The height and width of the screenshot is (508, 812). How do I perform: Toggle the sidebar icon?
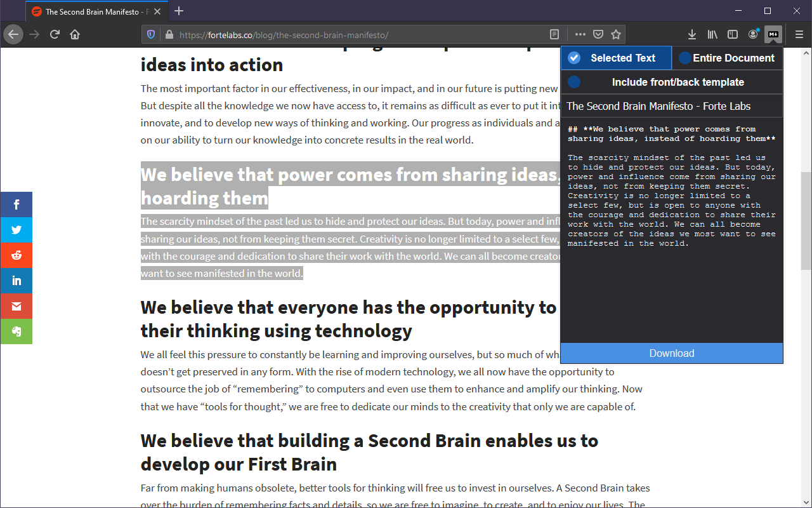click(733, 34)
